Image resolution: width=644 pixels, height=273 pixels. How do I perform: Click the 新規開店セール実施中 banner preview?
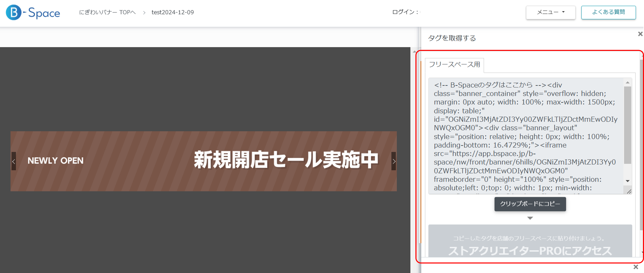pyautogui.click(x=204, y=161)
